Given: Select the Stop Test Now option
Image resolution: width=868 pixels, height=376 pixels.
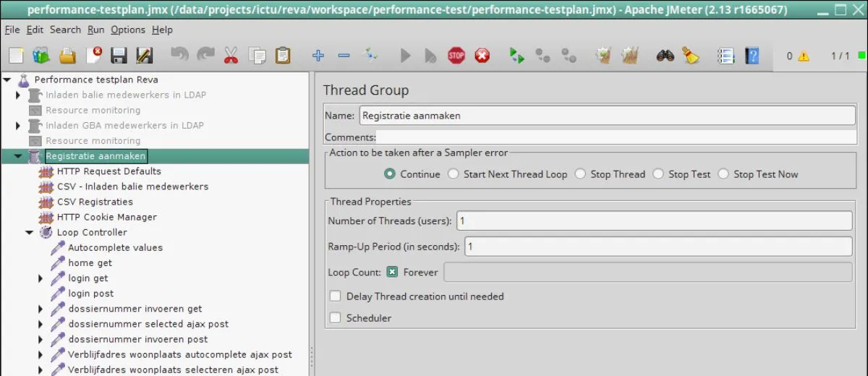Looking at the screenshot, I should (x=723, y=174).
